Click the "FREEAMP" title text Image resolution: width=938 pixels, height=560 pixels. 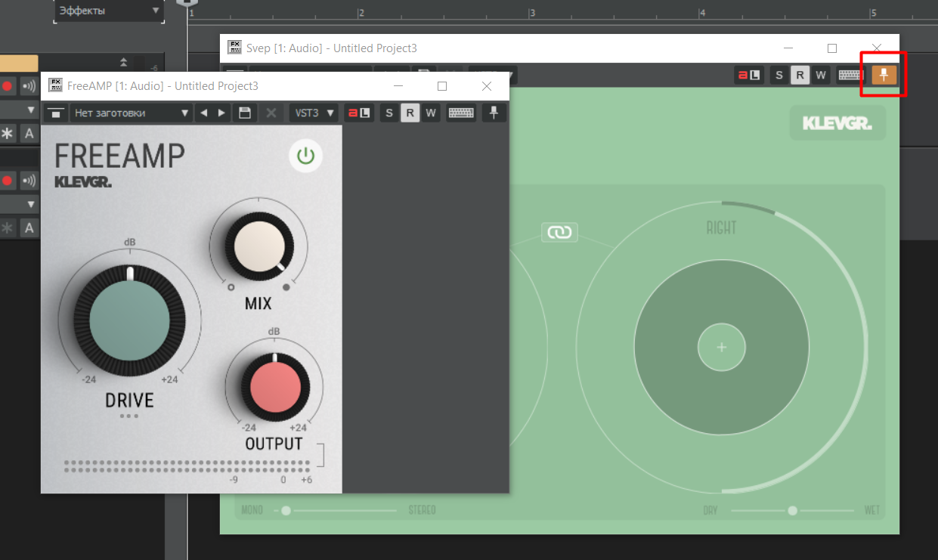coord(119,156)
